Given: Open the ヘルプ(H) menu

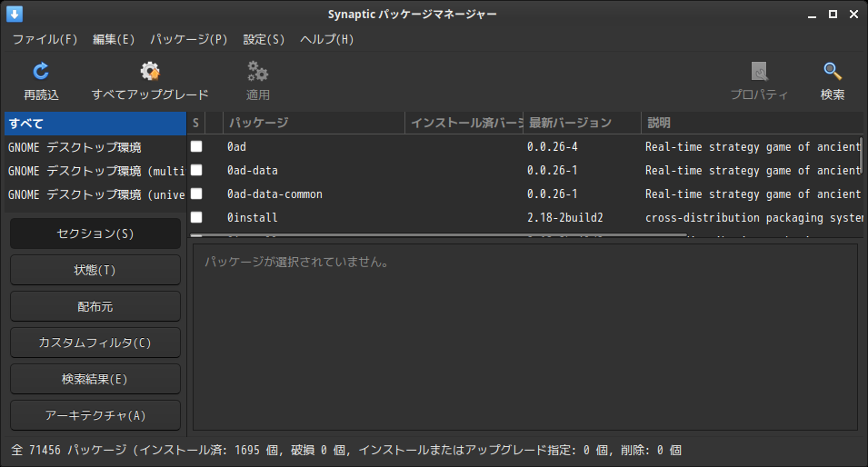Looking at the screenshot, I should tap(326, 39).
